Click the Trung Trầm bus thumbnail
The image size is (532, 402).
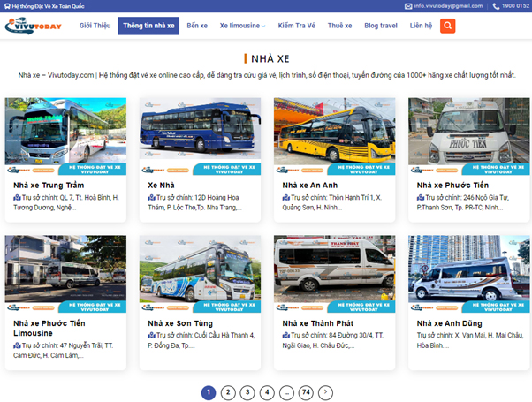(65, 136)
